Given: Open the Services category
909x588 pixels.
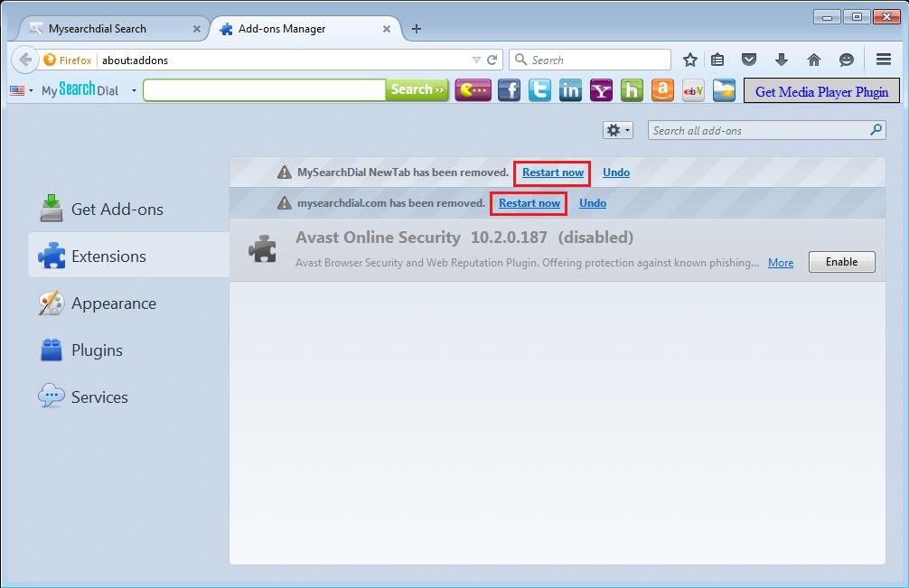Looking at the screenshot, I should (x=128, y=397).
